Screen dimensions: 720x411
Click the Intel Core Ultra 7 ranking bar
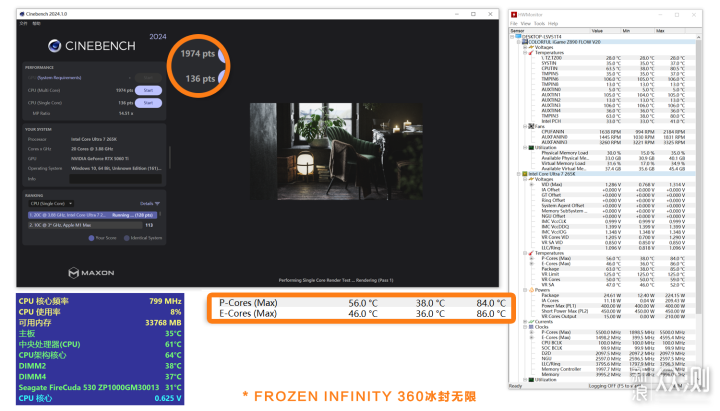92,215
